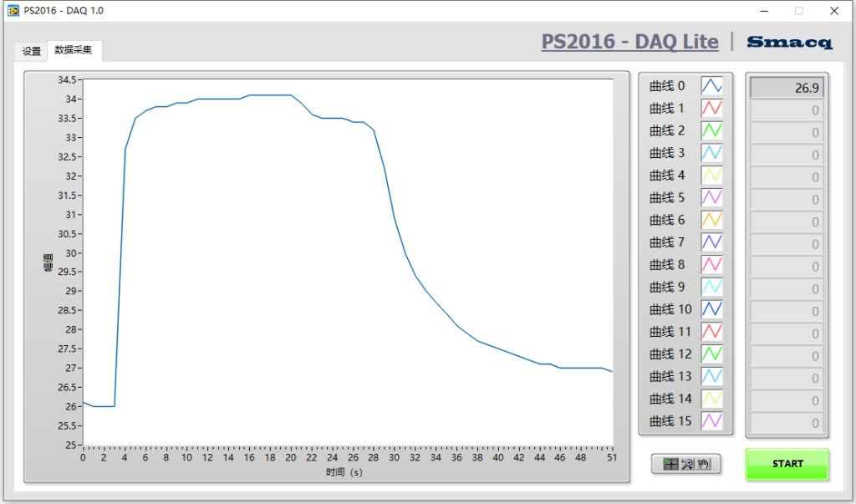856x504 pixels.
Task: Click the X axis end value 51
Action: [612, 457]
